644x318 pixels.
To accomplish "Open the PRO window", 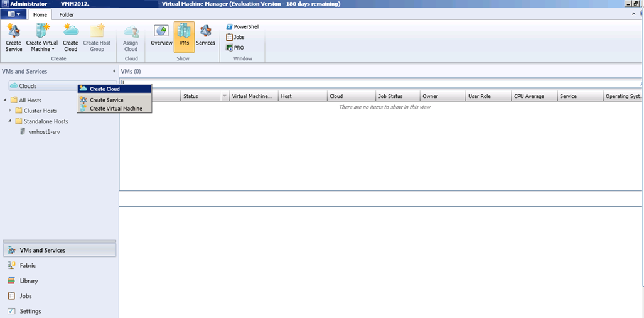I will tap(235, 47).
